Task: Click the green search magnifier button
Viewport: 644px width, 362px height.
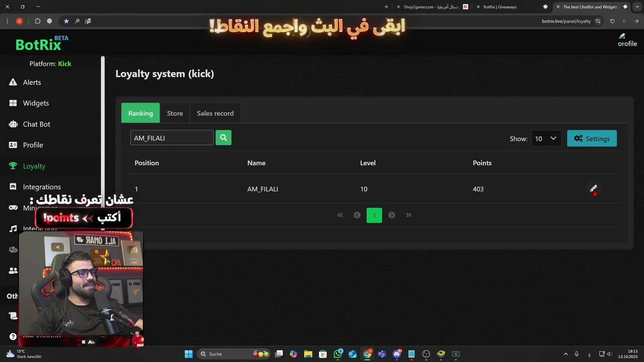Action: [223, 138]
